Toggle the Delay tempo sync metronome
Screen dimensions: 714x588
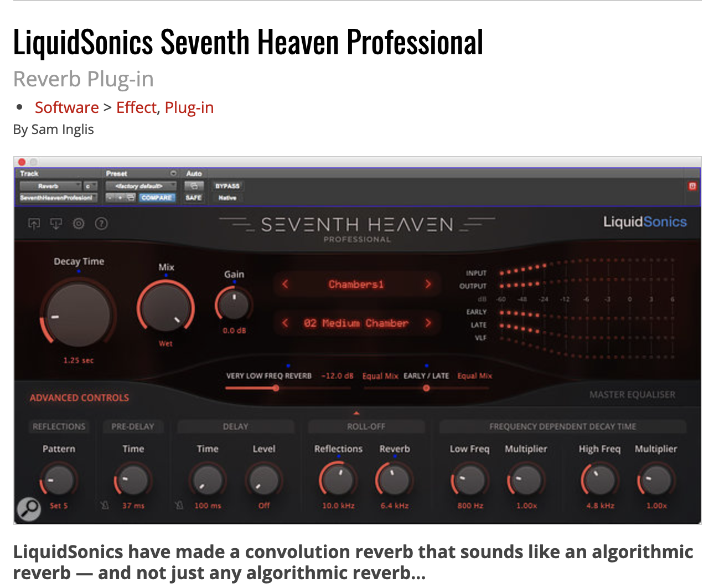click(x=179, y=506)
